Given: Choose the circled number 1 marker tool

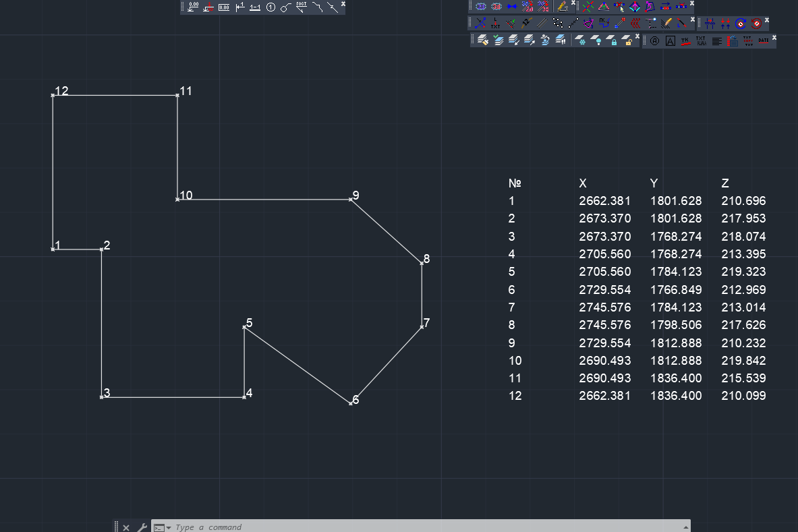Looking at the screenshot, I should (x=270, y=7).
